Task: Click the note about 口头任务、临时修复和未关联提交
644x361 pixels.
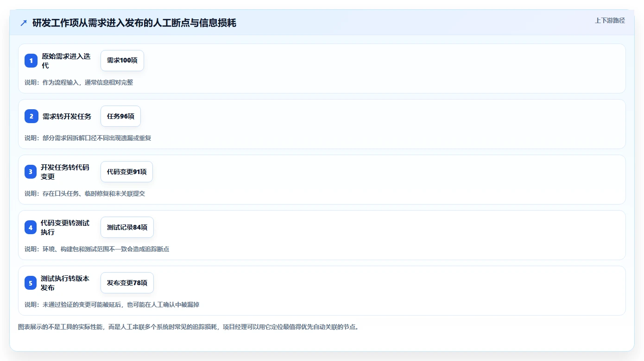Action: [85, 193]
